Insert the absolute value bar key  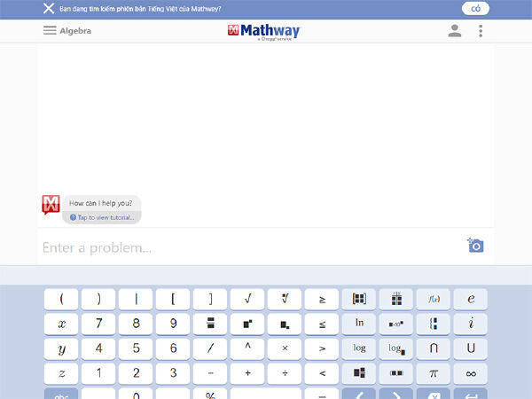[136, 299]
